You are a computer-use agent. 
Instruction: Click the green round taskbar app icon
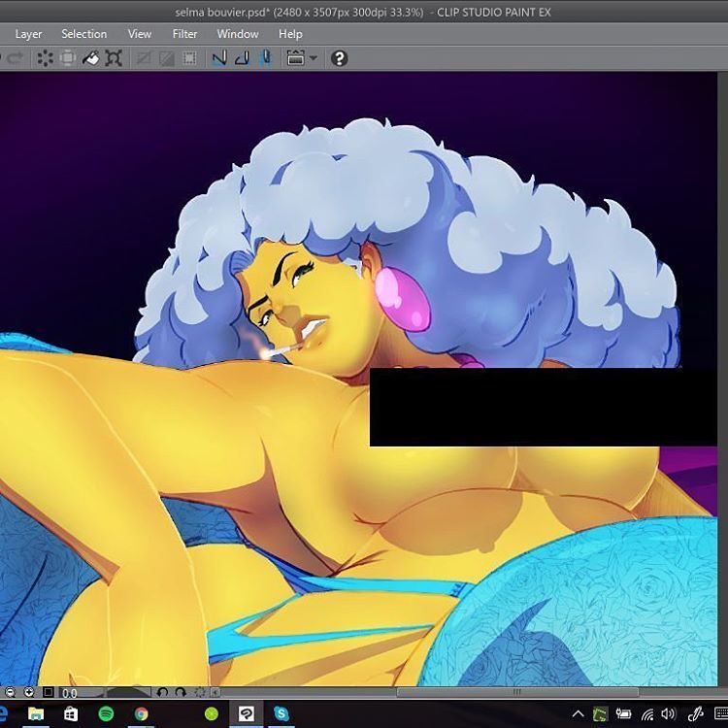(x=212, y=713)
